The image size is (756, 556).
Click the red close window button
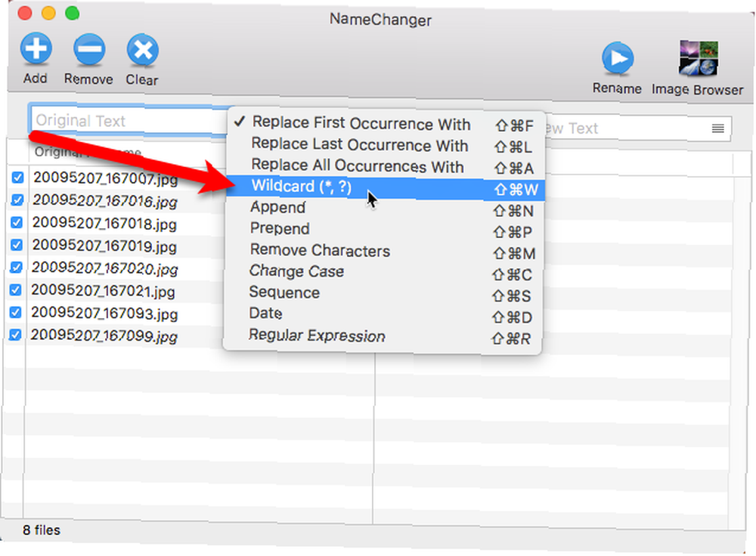pos(25,13)
